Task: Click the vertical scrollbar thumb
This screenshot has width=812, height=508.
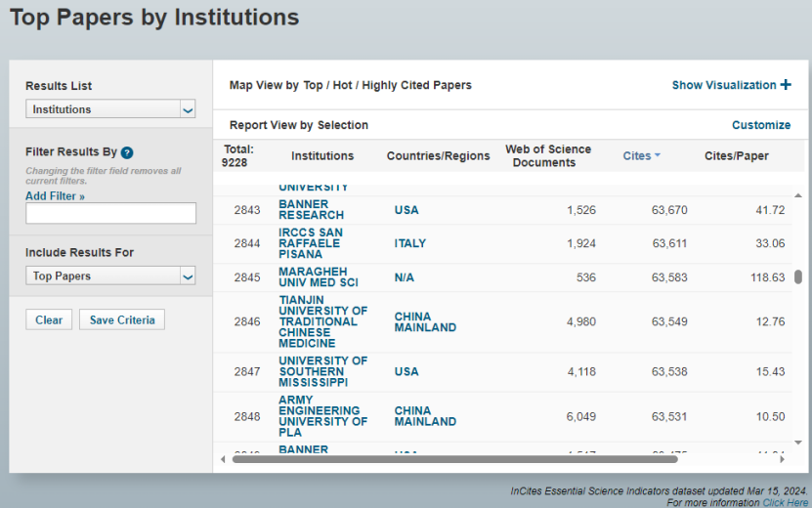Action: (x=798, y=276)
